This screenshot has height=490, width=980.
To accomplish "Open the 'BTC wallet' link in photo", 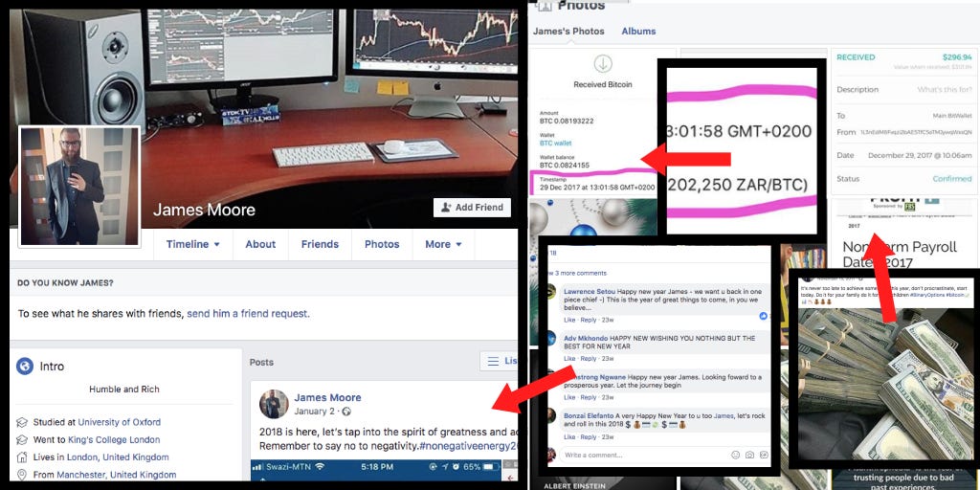I will [x=556, y=143].
